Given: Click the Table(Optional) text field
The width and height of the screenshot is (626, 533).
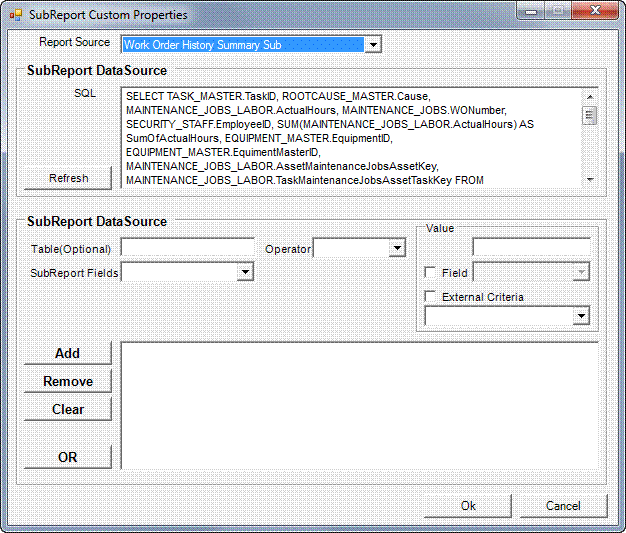Looking at the screenshot, I should coord(188,247).
